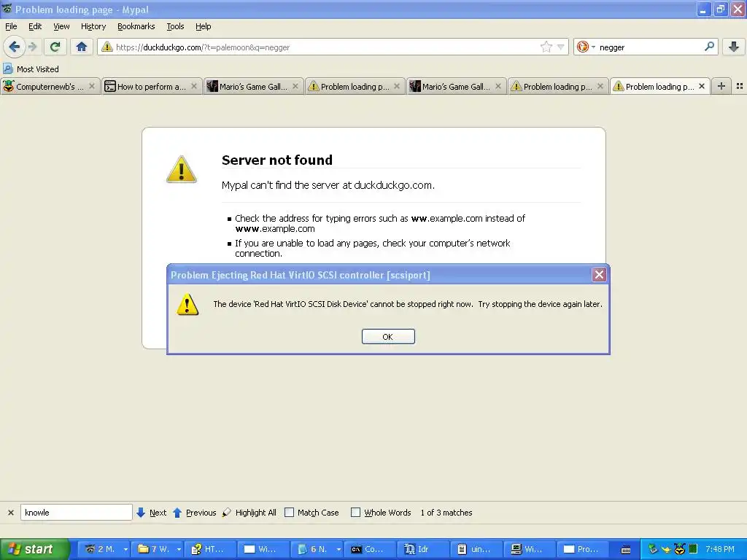Bookmark this page with the star icon

(x=546, y=47)
